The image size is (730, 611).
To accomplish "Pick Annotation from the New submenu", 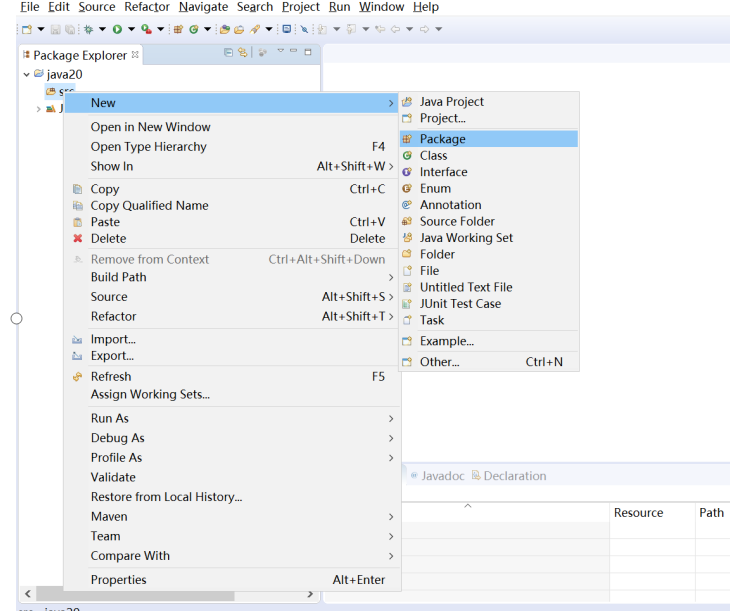I will click(488, 205).
